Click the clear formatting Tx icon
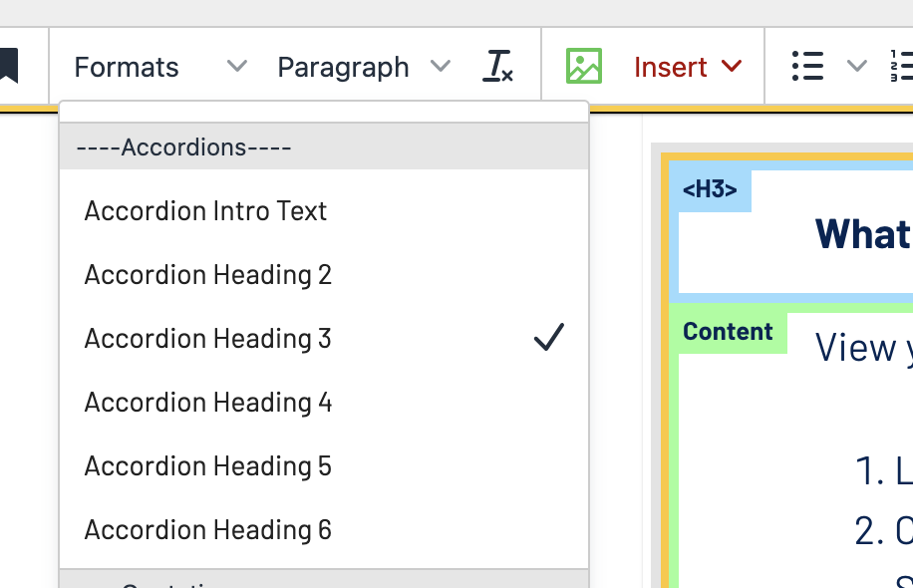 (x=497, y=67)
